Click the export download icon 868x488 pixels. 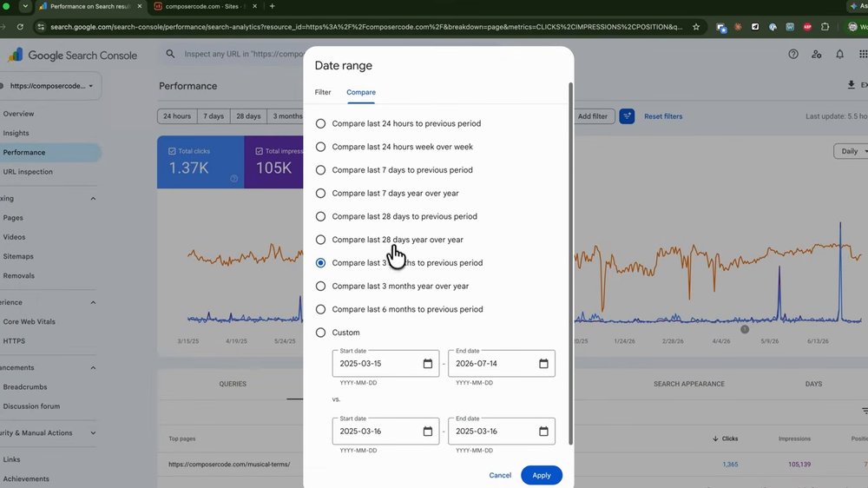coord(852,85)
